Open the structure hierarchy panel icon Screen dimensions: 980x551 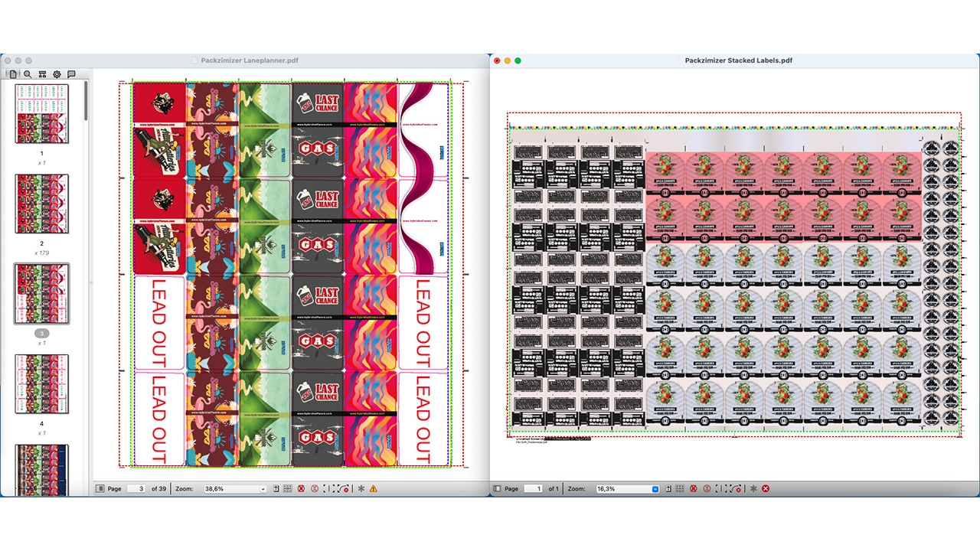point(42,74)
